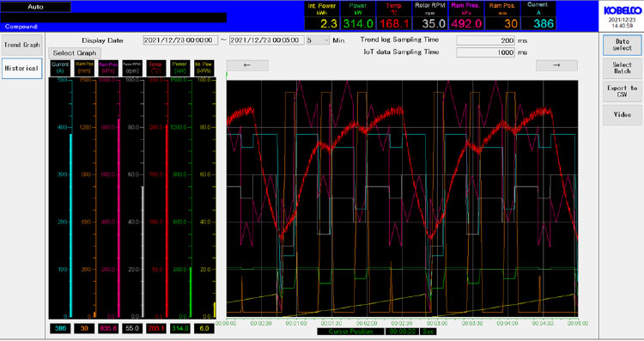This screenshot has height=341, width=644.
Task: Toggle the Rotor RPM series legend box
Action: pyautogui.click(x=132, y=68)
